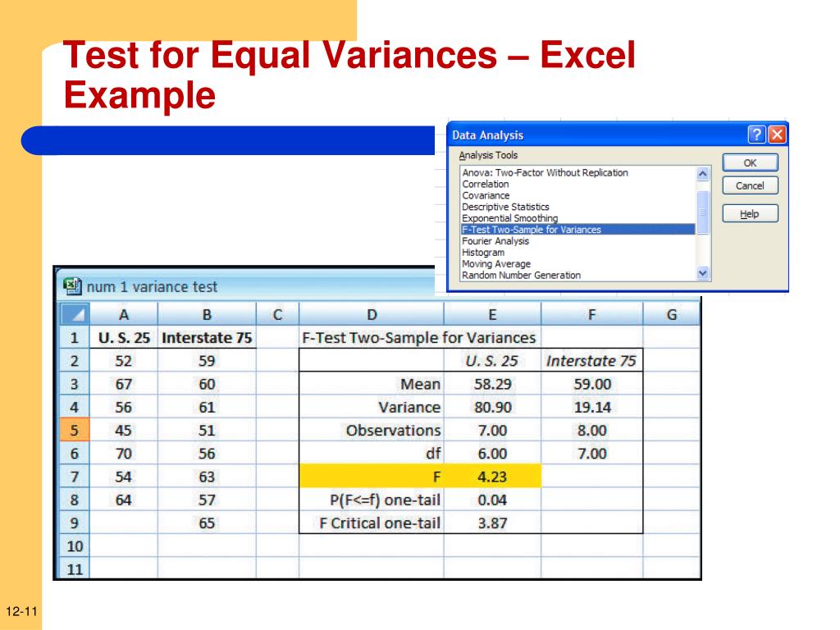Screen dimensions: 840x630
Task: Click cell B9 containing 65
Action: pyautogui.click(x=207, y=523)
